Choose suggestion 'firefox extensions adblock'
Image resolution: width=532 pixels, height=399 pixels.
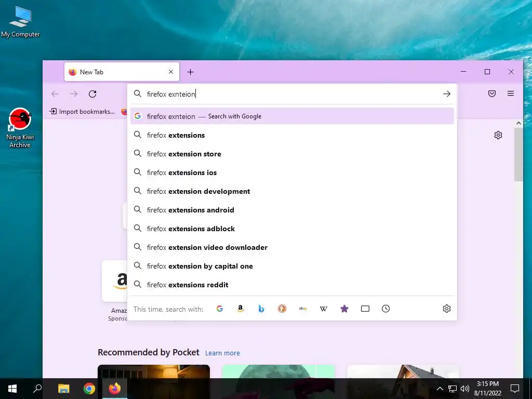point(292,229)
